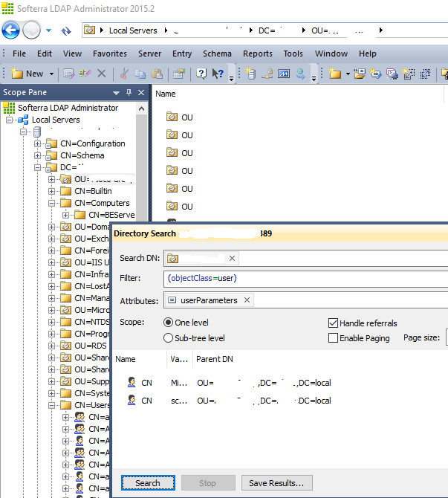
Task: Click the Properties toolbar icon
Action: 179,74
